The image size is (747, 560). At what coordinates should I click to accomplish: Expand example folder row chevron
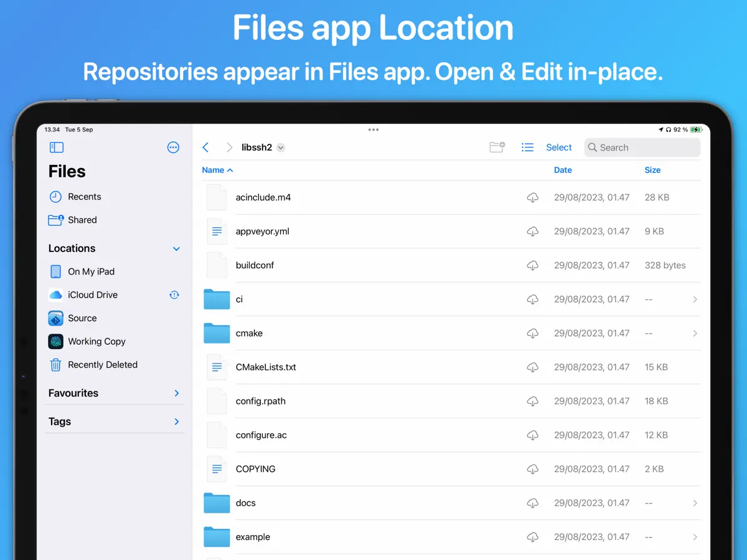coord(695,537)
